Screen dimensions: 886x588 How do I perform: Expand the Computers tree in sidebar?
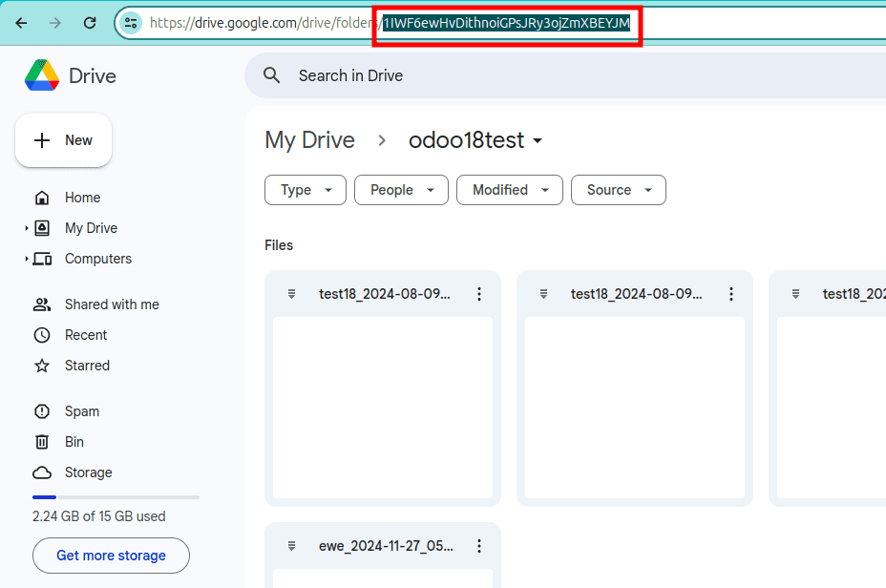26,259
